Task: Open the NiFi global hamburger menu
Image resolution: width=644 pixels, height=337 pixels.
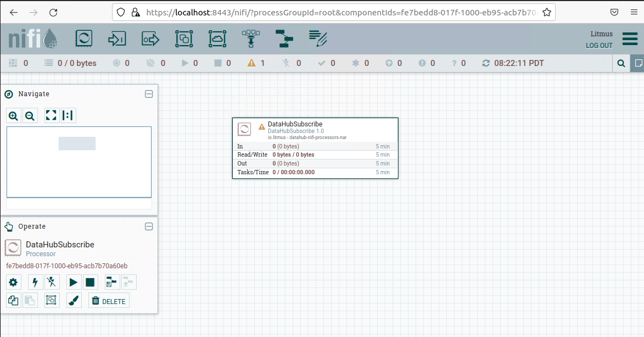Action: pos(630,38)
